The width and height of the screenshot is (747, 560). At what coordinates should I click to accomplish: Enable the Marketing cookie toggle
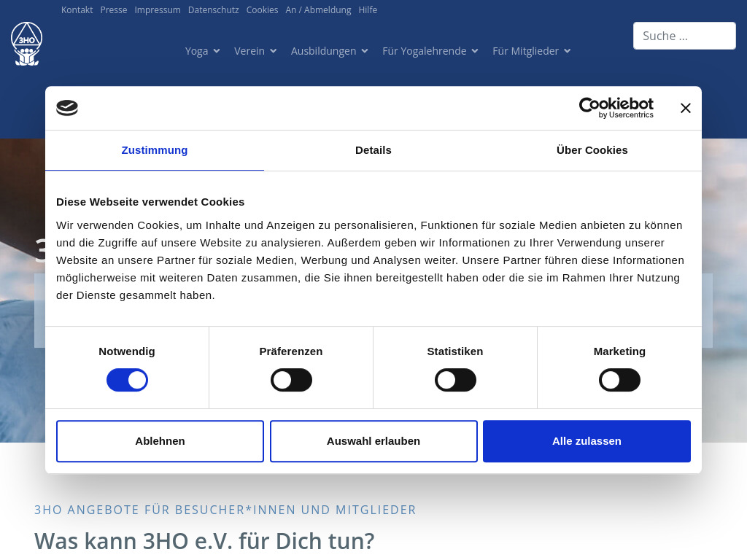click(x=619, y=379)
